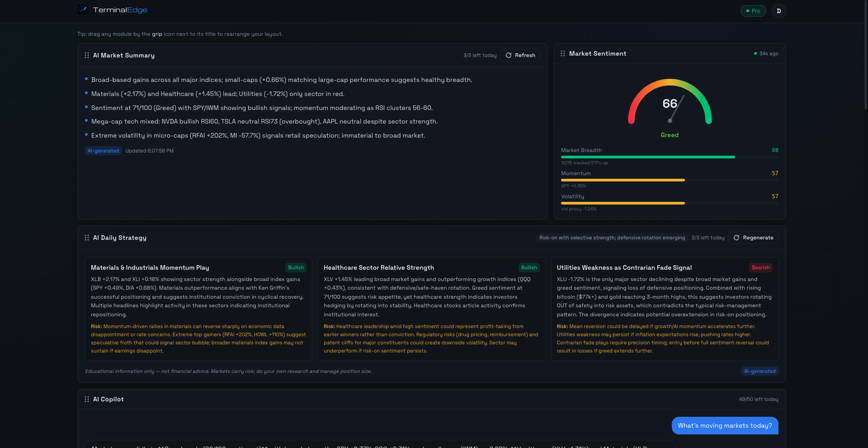The height and width of the screenshot is (448, 868).
Task: Click "Updated 6:07:58 PM" timestamp
Action: pos(150,151)
